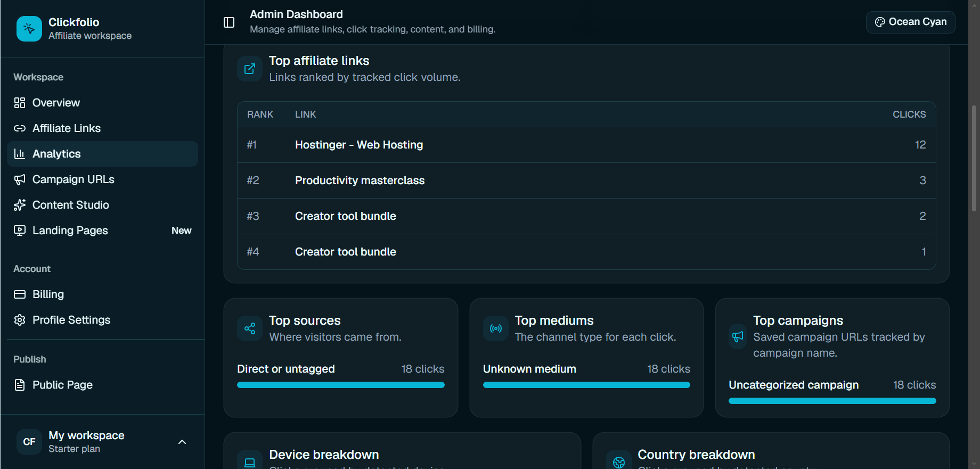The height and width of the screenshot is (469, 980).
Task: Open Profile Settings
Action: tap(102, 320)
